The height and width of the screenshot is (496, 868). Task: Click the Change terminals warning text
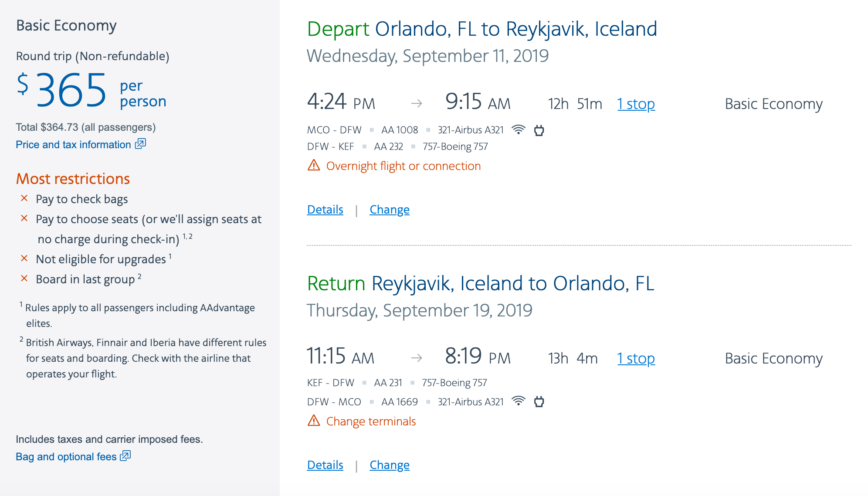coord(371,421)
